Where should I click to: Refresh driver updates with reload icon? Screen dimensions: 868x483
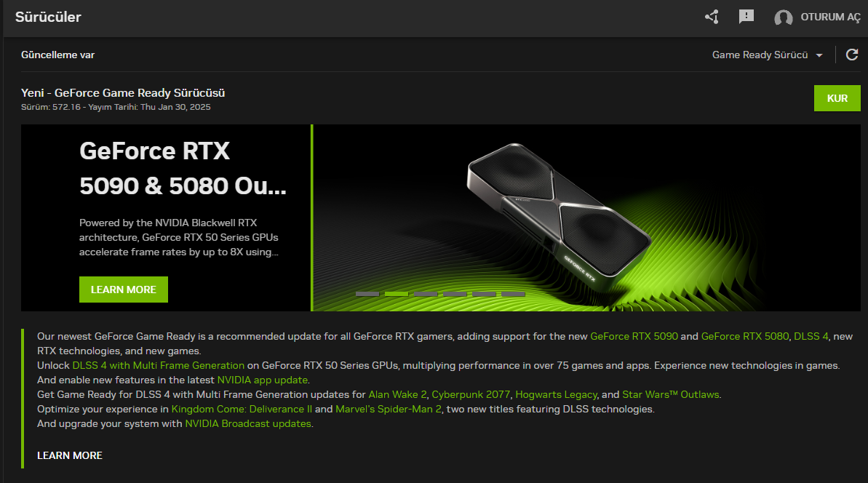[852, 55]
